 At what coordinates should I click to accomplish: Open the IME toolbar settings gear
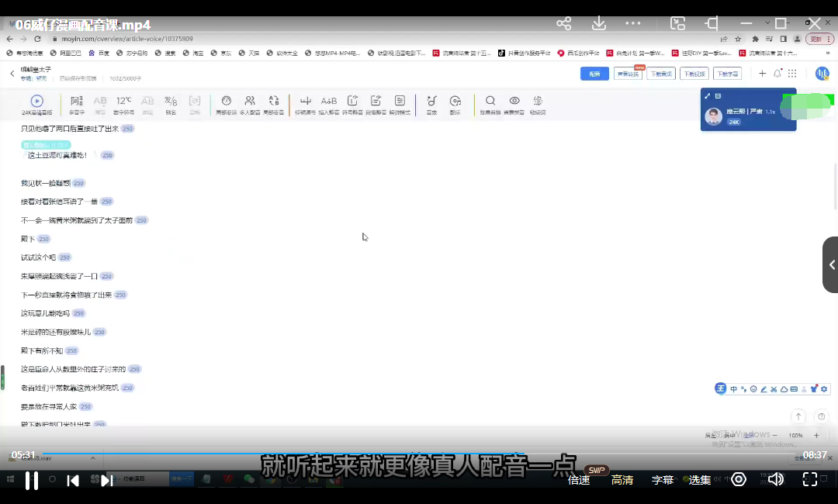pos(824,388)
